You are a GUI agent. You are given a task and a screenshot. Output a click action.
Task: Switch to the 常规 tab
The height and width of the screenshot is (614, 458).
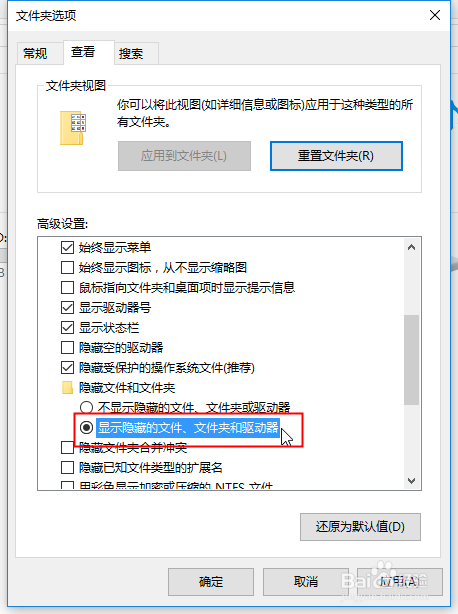(35, 53)
